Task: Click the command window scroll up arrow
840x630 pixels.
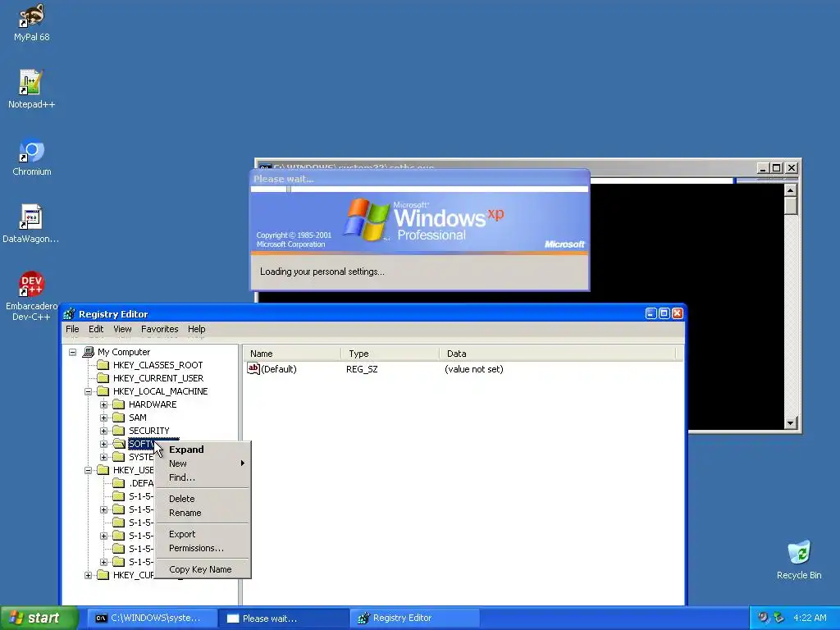Action: pos(791,190)
